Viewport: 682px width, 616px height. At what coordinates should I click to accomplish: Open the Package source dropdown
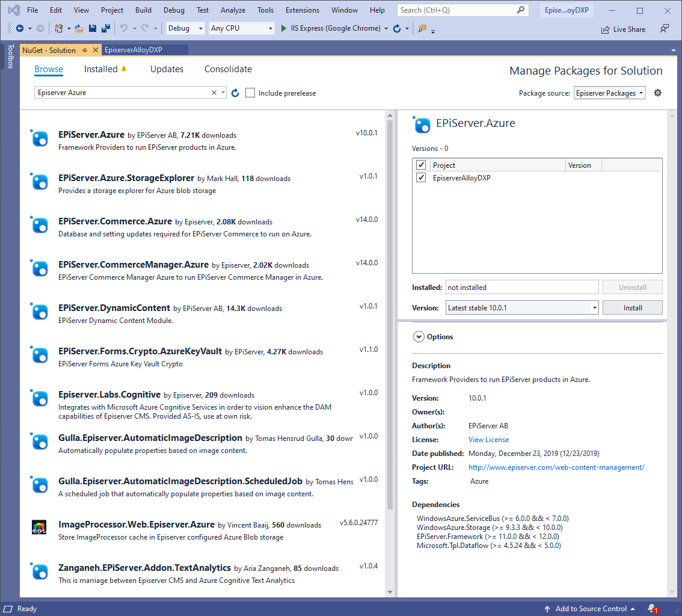pos(609,93)
